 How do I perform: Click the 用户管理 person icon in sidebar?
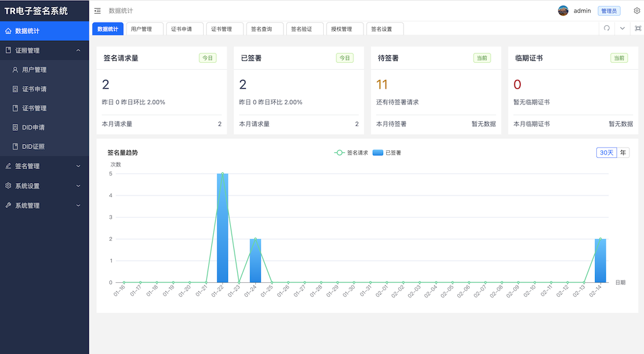tap(15, 70)
